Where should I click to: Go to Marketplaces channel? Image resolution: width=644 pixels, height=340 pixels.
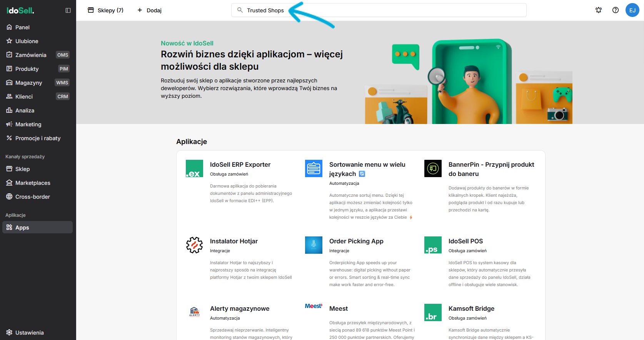pos(37,183)
